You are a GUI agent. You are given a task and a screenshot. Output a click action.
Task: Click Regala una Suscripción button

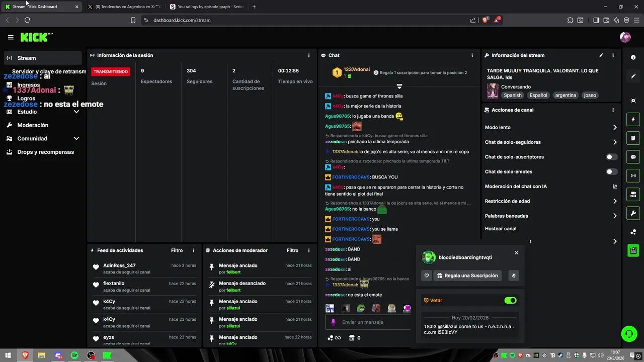click(x=467, y=276)
